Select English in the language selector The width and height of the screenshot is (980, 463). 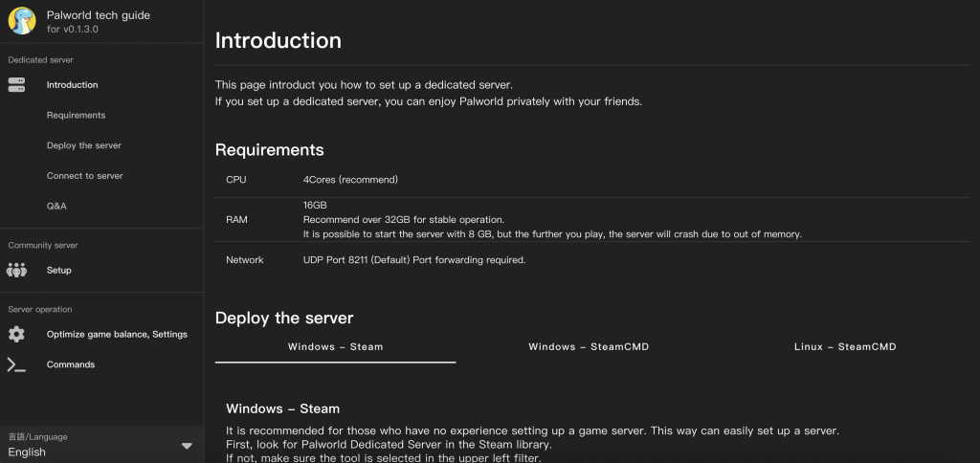(27, 452)
